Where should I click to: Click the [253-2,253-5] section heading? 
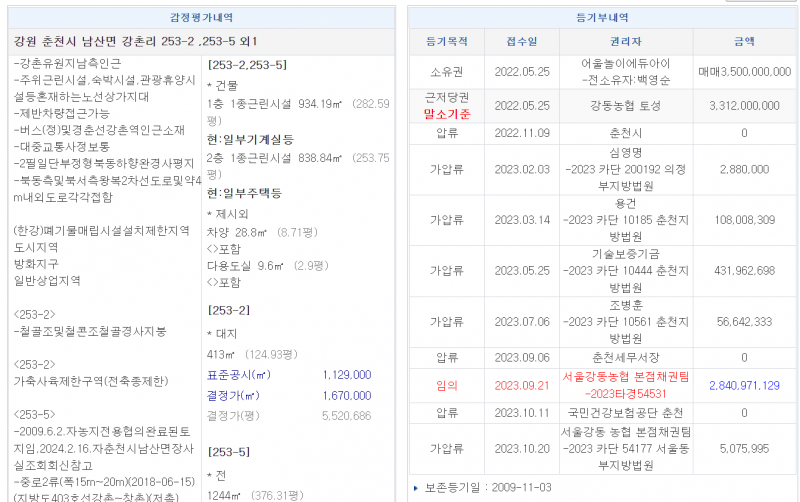point(247,65)
